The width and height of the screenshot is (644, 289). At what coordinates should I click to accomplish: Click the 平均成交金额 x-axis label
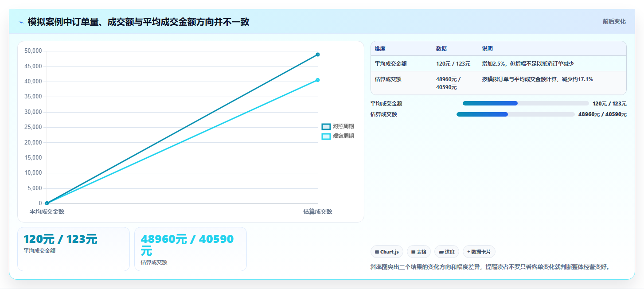coord(47,212)
